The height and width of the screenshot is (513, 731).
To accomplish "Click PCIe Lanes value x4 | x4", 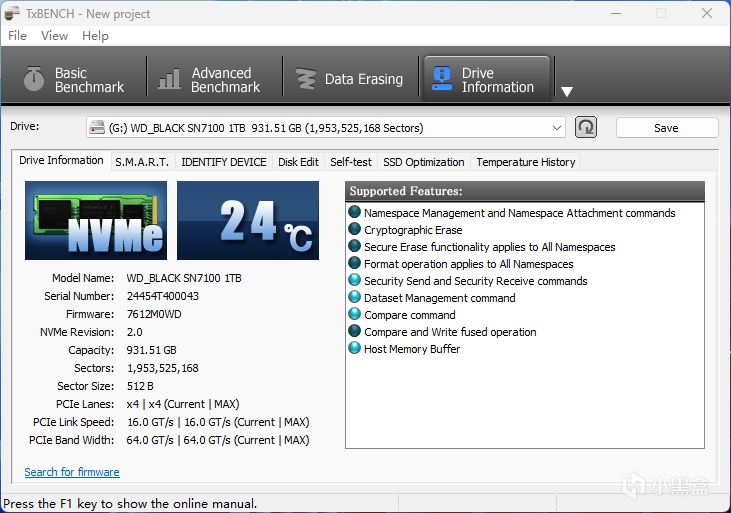I will point(183,404).
